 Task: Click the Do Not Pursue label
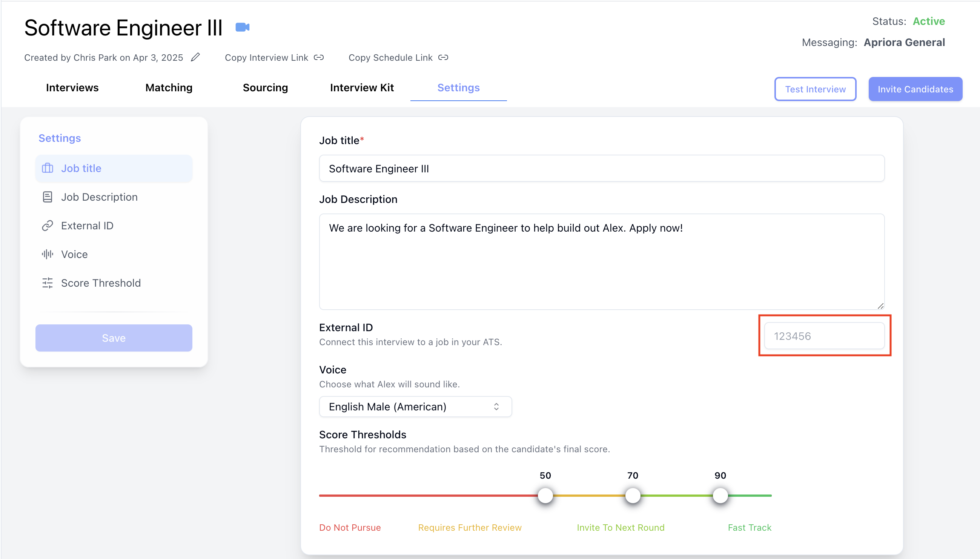(350, 528)
